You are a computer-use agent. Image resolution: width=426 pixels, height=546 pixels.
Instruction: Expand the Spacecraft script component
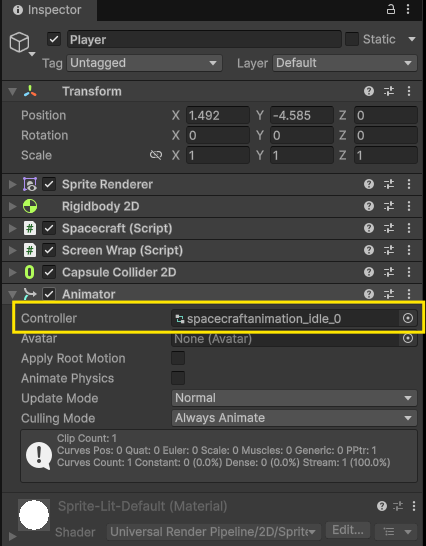coord(13,228)
